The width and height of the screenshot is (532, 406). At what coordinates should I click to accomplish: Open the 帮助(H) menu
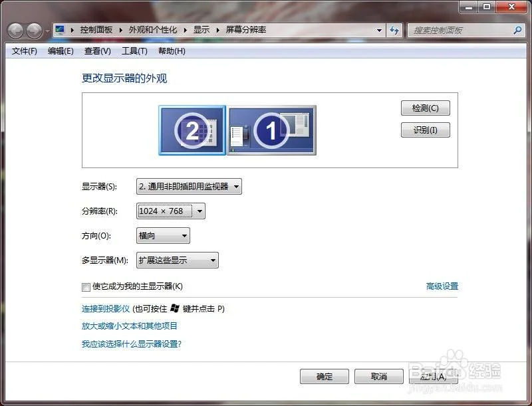(172, 51)
